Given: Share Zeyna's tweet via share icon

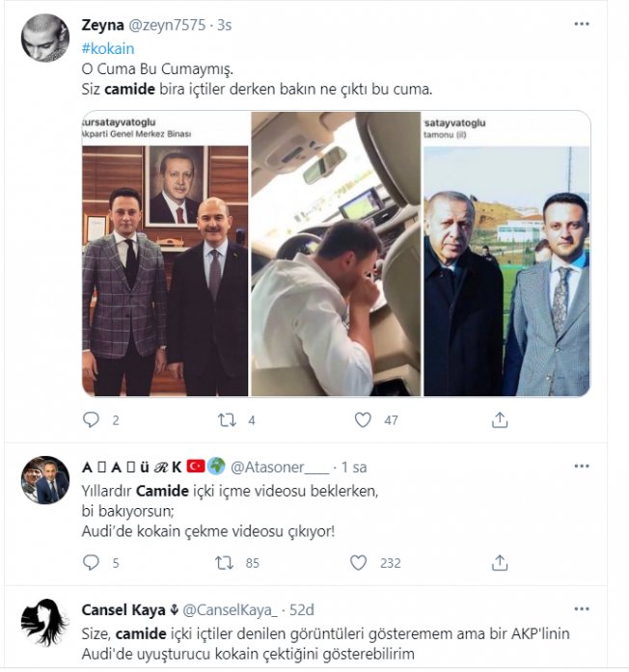Looking at the screenshot, I should (500, 419).
